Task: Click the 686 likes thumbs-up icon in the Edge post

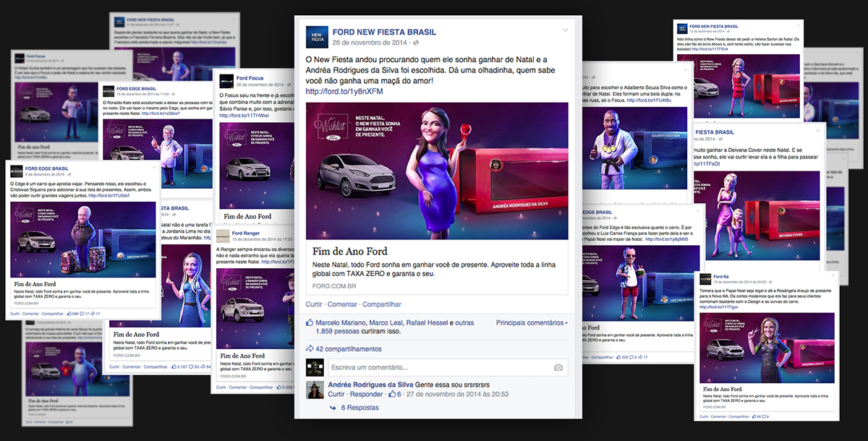Action: click(x=68, y=313)
